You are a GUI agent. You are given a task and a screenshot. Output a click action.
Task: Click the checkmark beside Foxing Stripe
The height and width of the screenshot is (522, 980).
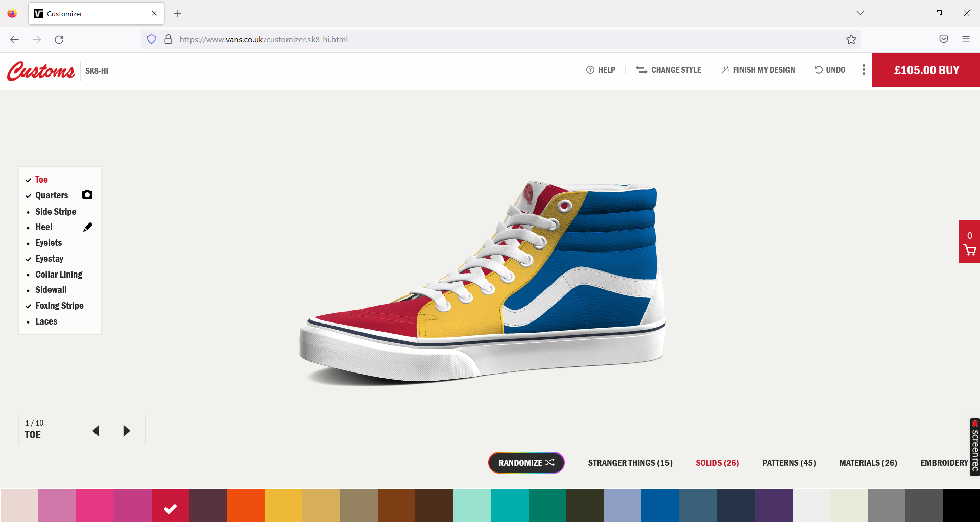pyautogui.click(x=28, y=306)
